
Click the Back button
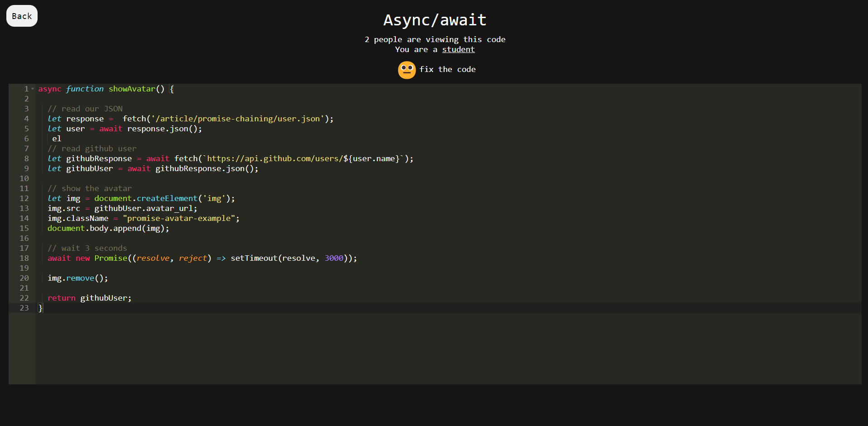click(22, 16)
